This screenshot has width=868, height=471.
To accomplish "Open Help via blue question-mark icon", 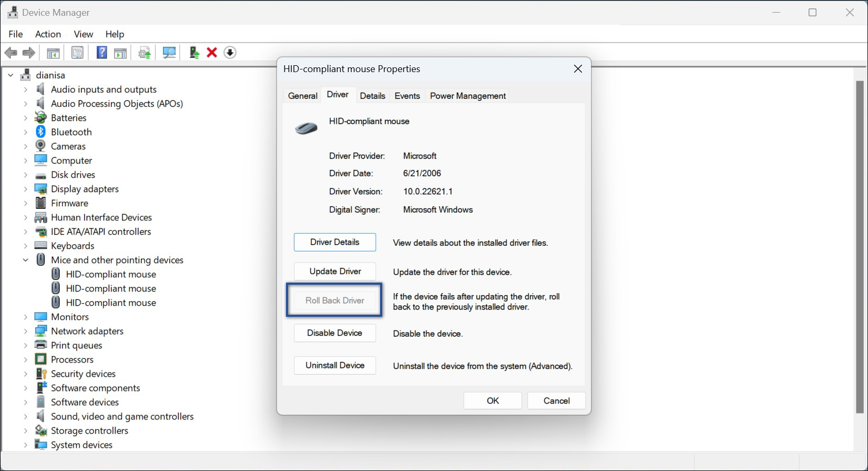I will click(x=102, y=53).
